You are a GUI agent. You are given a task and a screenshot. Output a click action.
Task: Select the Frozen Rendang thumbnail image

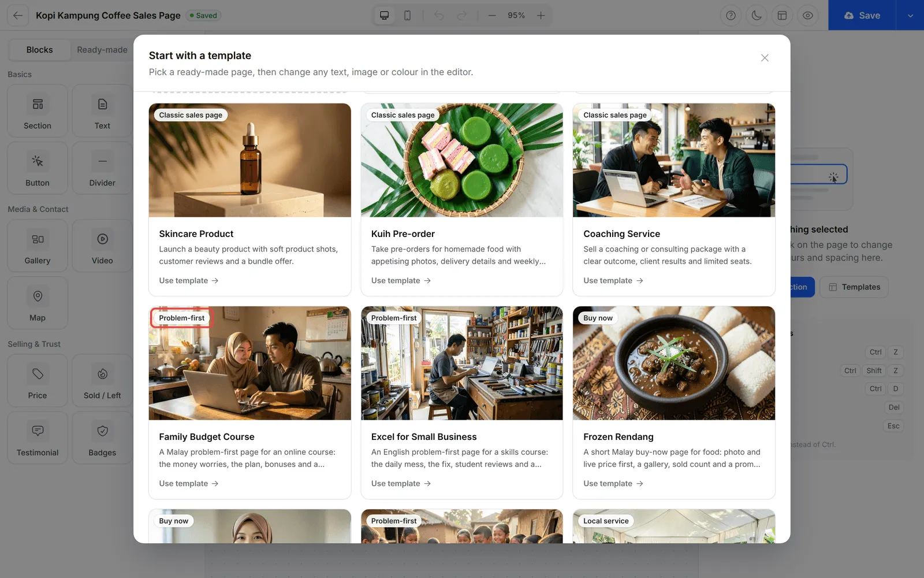pyautogui.click(x=674, y=363)
